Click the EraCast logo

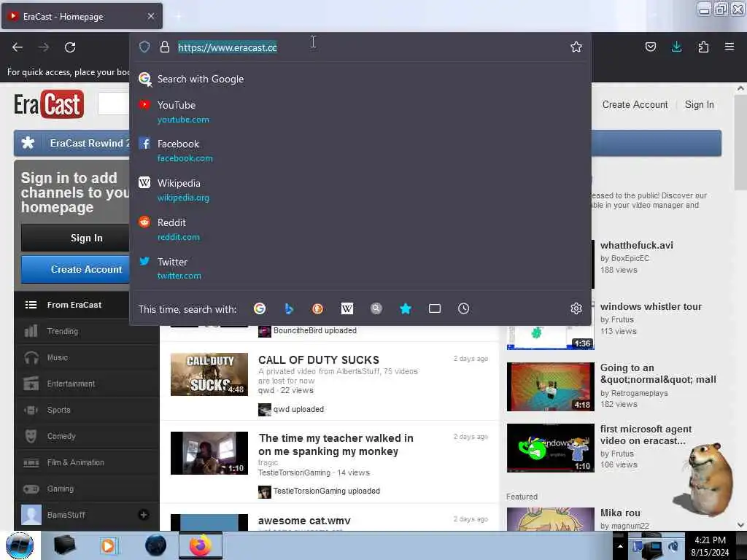[x=49, y=104]
